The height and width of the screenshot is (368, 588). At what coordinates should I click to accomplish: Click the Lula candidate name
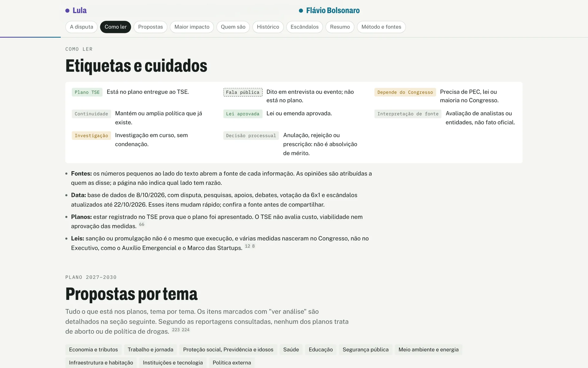(x=80, y=10)
